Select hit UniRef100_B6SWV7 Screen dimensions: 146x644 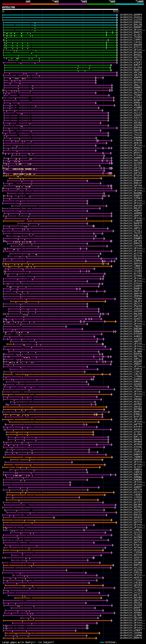[131, 100]
